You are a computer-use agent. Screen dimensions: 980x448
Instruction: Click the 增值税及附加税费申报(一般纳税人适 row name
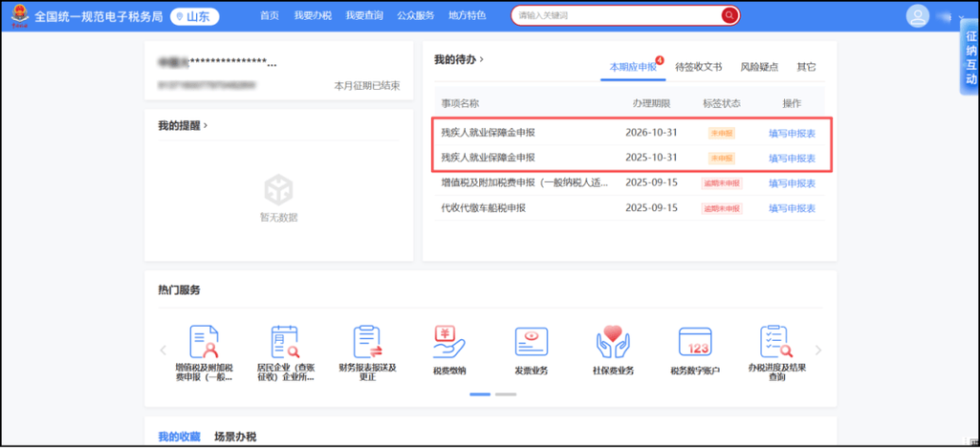coord(524,182)
